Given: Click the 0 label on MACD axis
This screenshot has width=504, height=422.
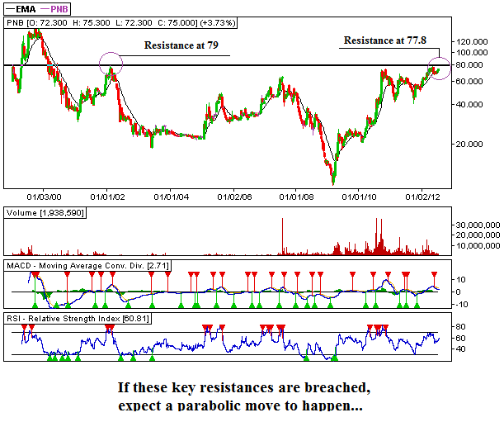Looking at the screenshot, I should (459, 292).
